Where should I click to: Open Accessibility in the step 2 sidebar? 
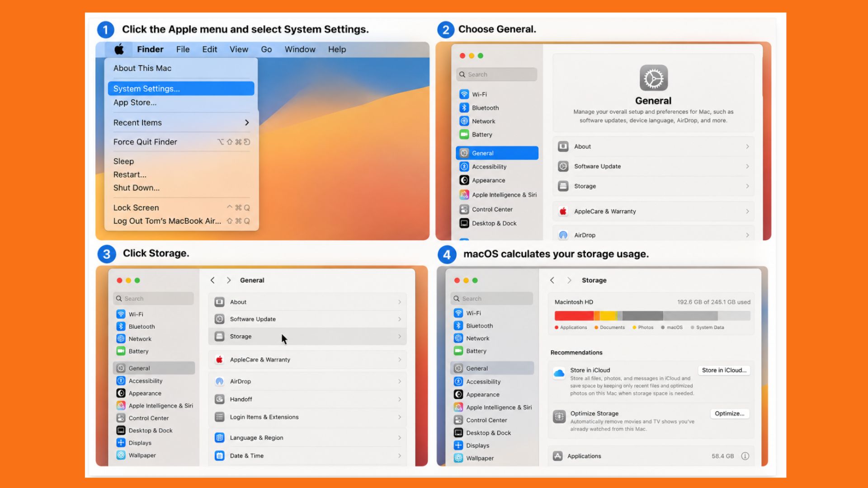[x=489, y=167]
